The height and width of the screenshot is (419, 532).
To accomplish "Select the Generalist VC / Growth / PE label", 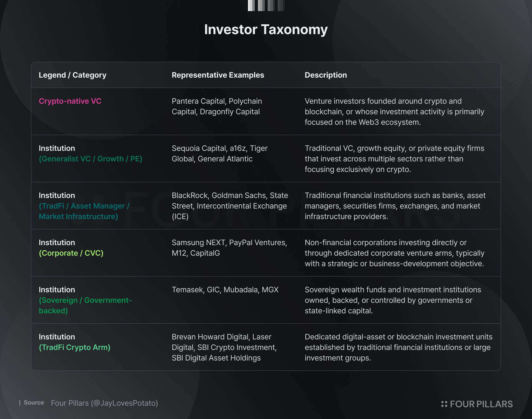I will pos(91,159).
